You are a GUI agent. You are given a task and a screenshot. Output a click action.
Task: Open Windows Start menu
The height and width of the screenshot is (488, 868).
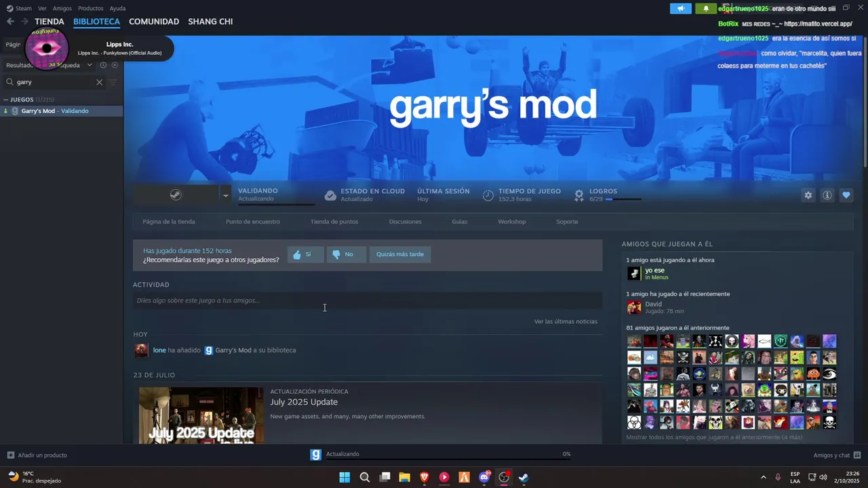pyautogui.click(x=344, y=477)
